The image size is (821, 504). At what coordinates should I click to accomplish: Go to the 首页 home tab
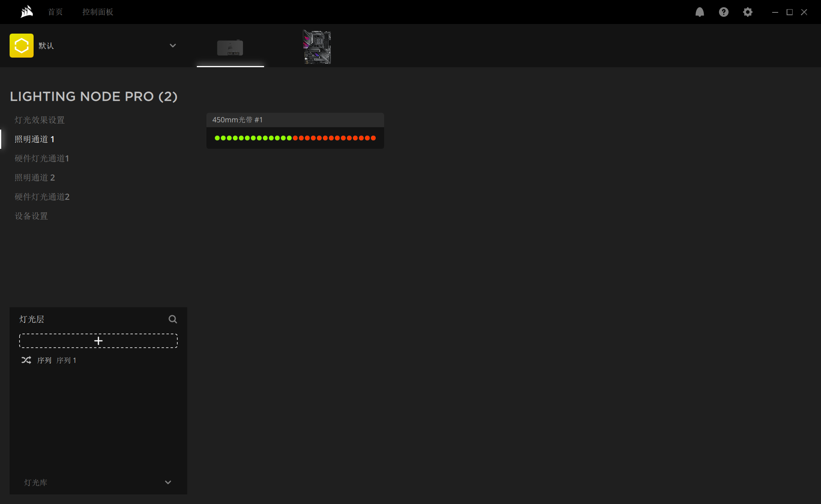(x=55, y=12)
